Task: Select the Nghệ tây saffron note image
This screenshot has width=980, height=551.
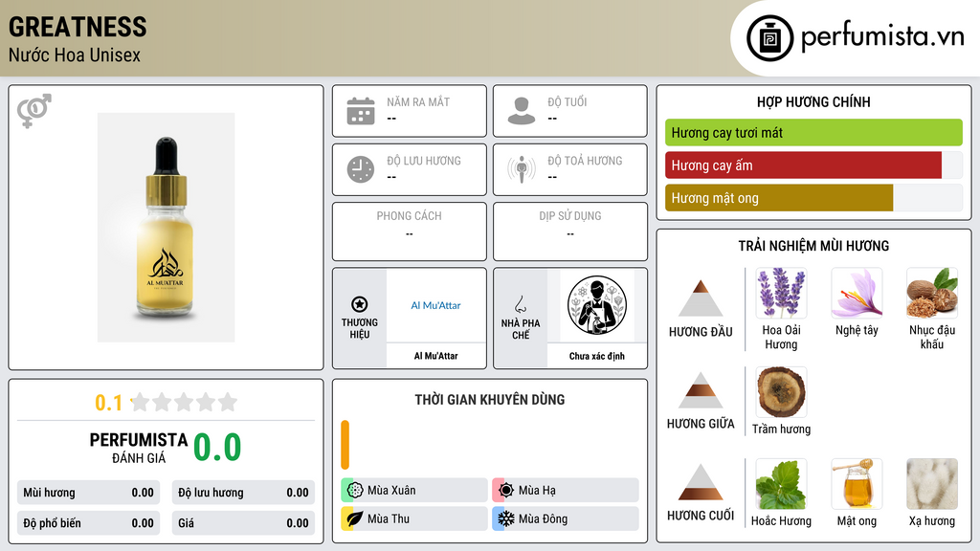Action: pos(857,293)
